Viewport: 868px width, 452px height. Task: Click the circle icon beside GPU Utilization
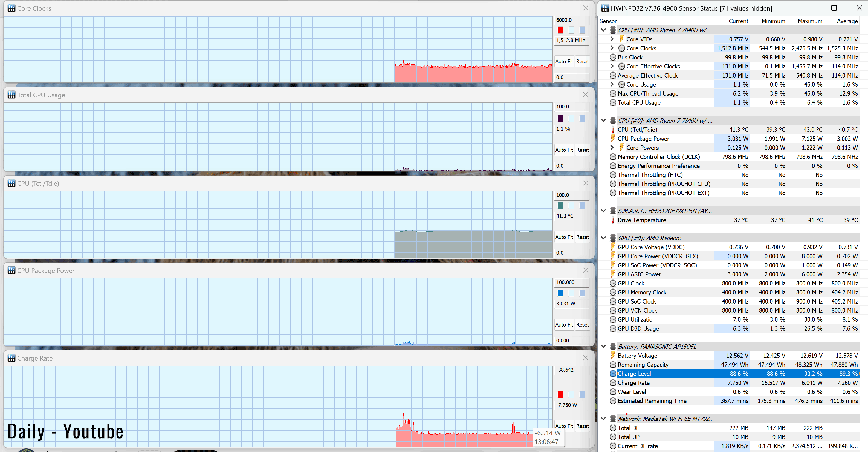[x=613, y=319]
